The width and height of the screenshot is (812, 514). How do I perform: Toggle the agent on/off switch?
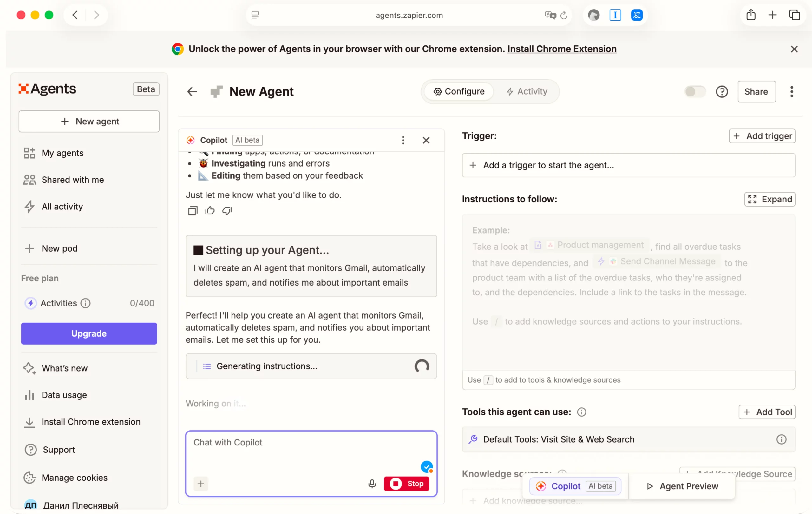point(695,91)
